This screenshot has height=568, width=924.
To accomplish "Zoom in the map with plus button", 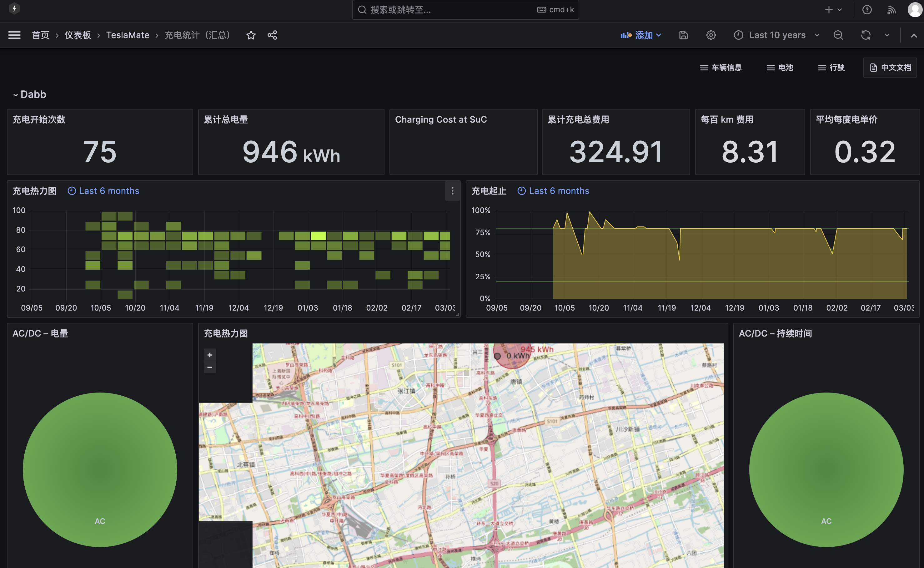I will pos(209,355).
